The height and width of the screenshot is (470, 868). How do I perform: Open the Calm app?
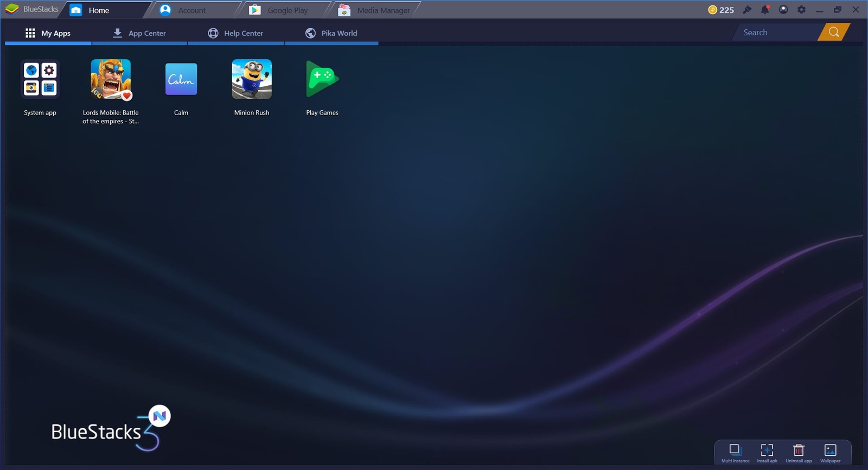(x=181, y=79)
